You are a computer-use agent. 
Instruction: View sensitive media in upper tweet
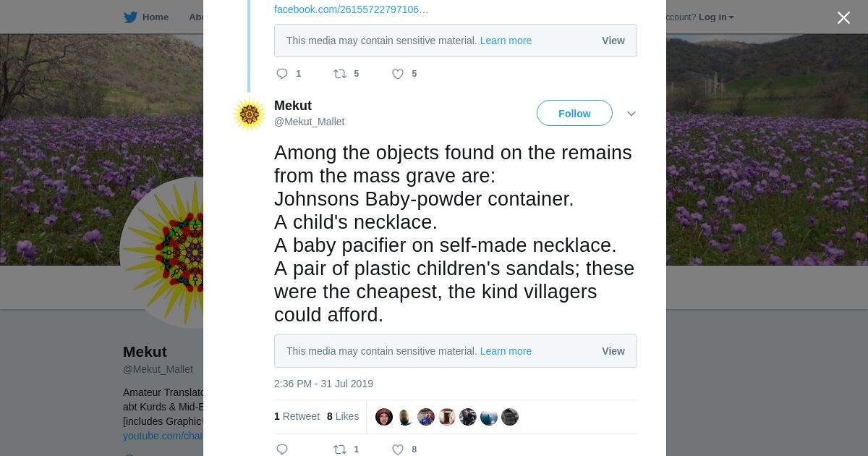[x=613, y=41]
